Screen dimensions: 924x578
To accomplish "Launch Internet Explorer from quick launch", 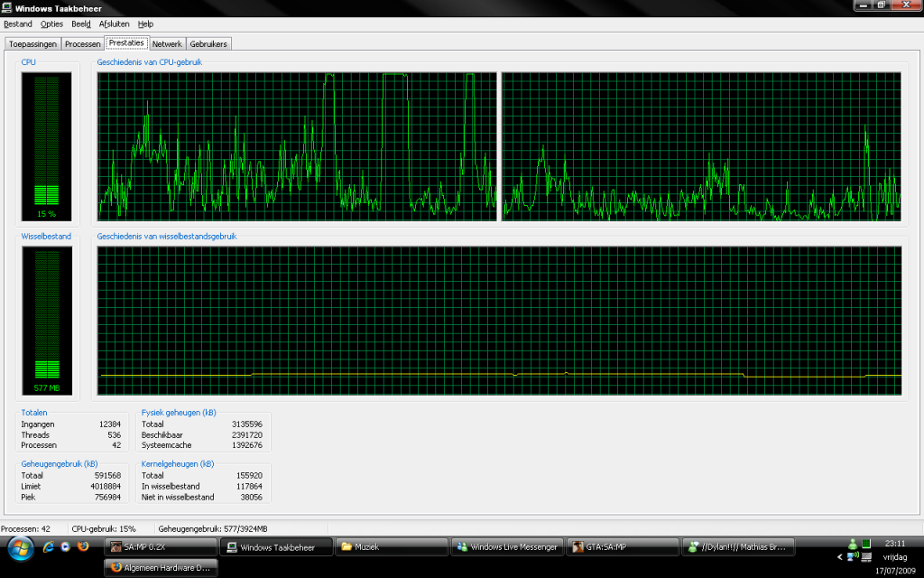I will [49, 546].
